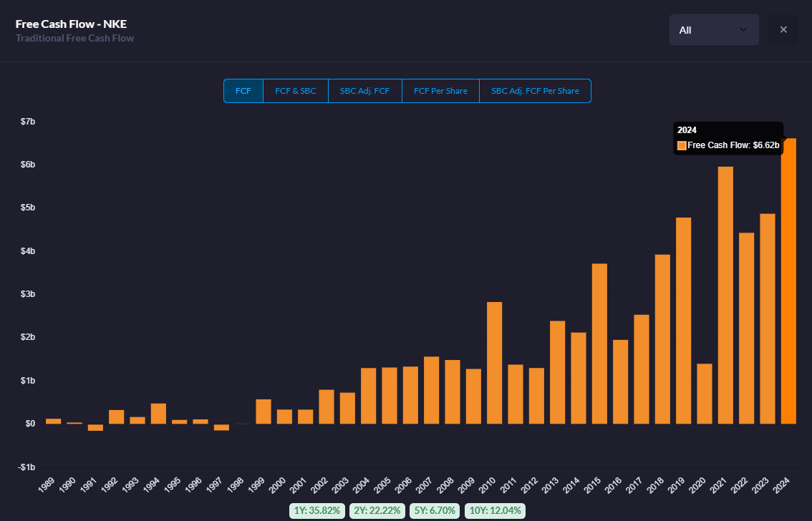Click the Free Cash Flow - NKE title
The width and height of the screenshot is (812, 521).
point(71,24)
